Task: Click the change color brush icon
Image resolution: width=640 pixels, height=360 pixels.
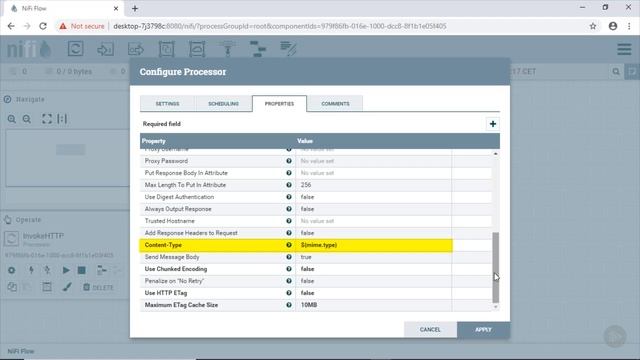Action: pos(67,287)
